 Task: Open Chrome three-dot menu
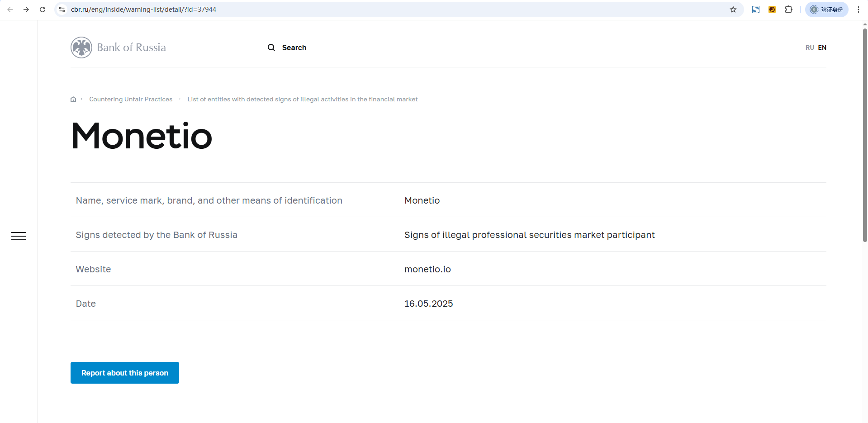pyautogui.click(x=858, y=10)
